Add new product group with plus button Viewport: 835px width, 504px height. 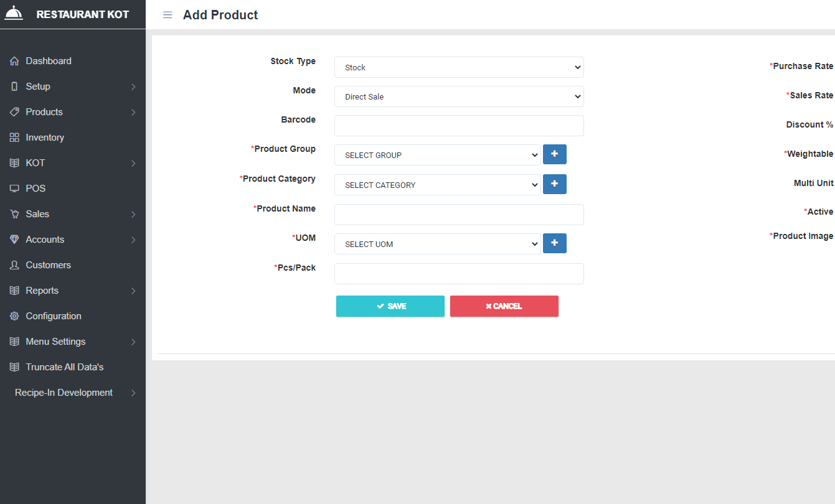[554, 154]
